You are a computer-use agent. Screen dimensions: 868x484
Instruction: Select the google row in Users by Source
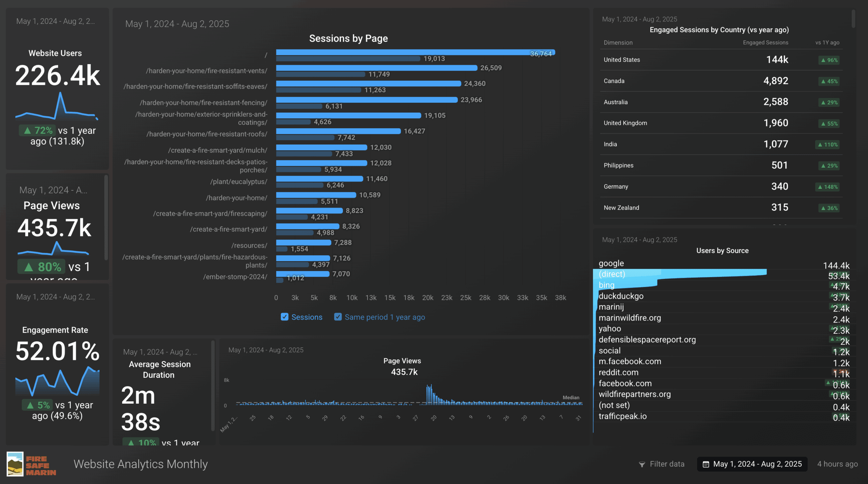(x=611, y=264)
